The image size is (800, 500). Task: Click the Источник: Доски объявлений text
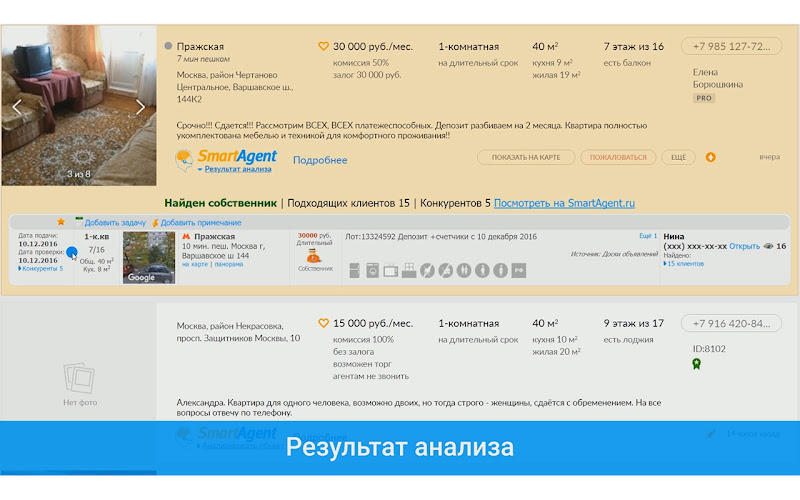click(614, 254)
